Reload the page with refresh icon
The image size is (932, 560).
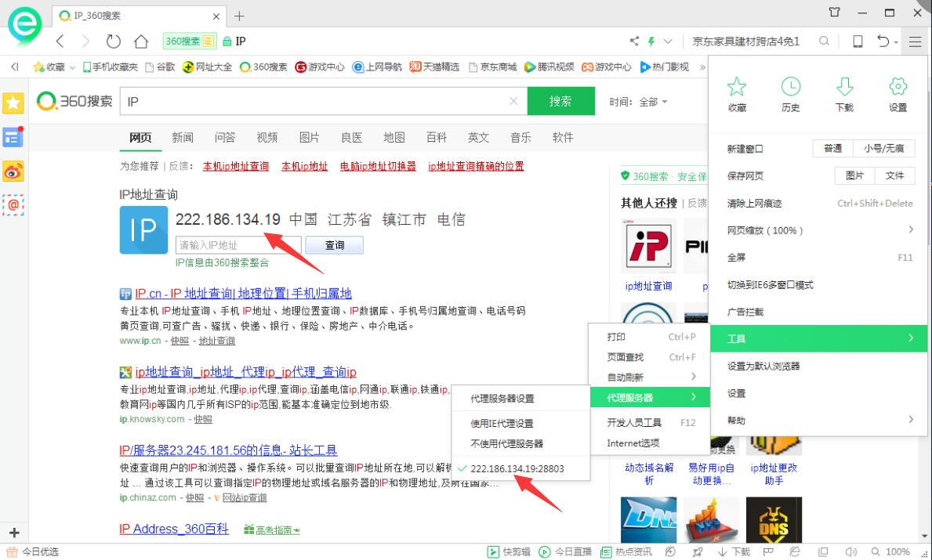pos(113,41)
